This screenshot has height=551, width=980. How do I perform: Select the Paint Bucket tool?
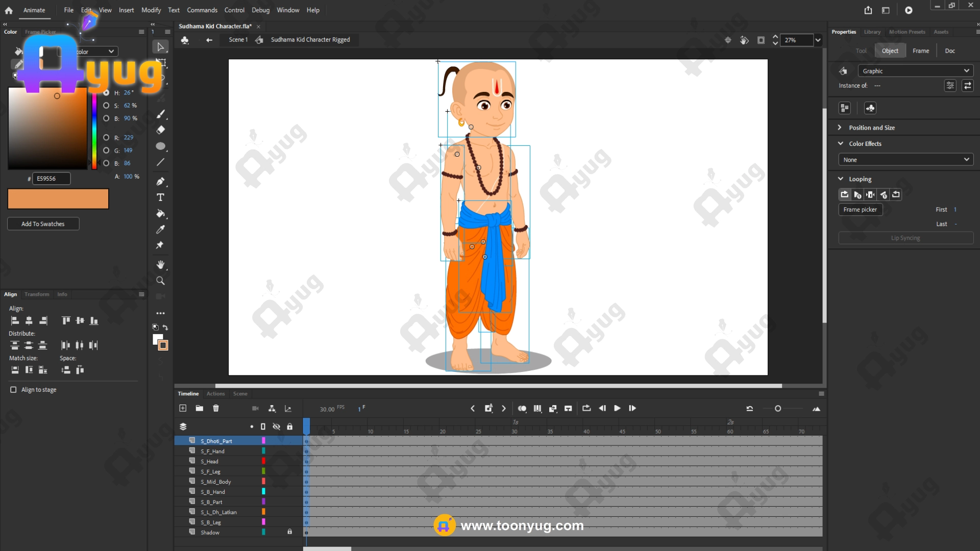160,214
